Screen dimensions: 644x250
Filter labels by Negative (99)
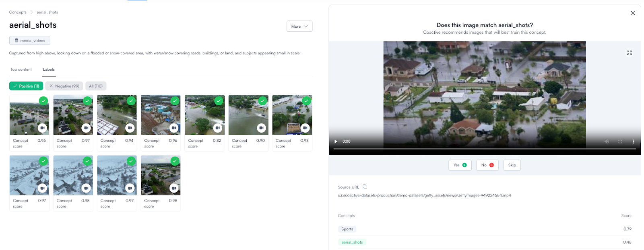tap(64, 86)
